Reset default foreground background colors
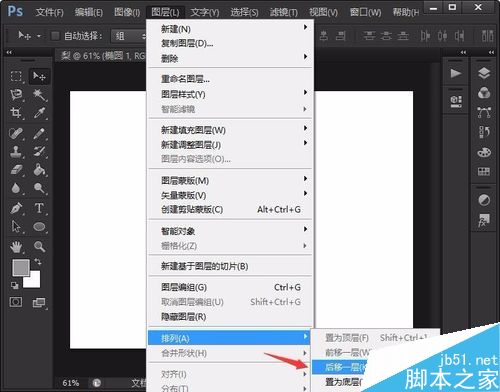 coord(15,285)
